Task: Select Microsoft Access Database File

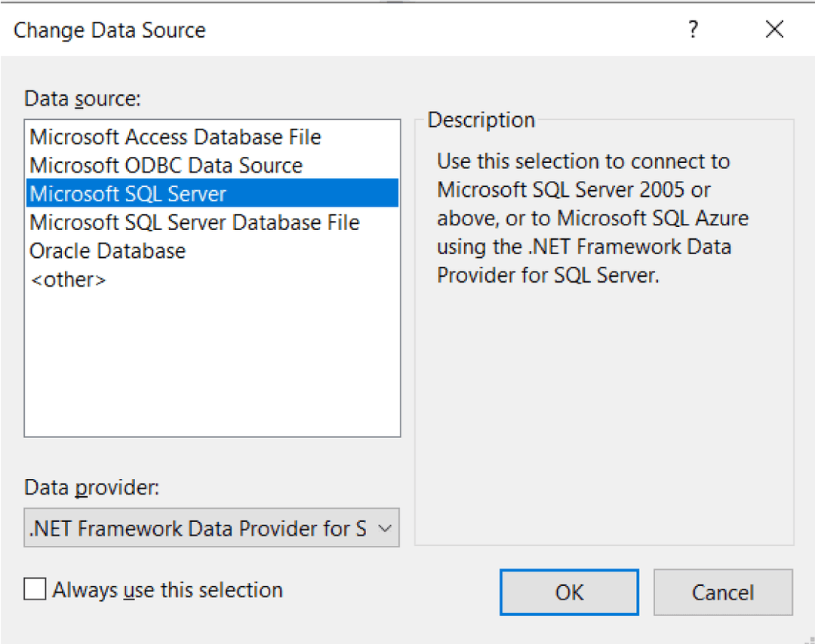Action: tap(175, 137)
